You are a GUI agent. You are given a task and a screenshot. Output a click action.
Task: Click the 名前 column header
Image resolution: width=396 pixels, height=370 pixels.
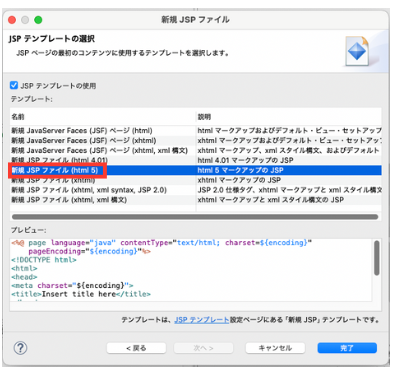coord(103,117)
